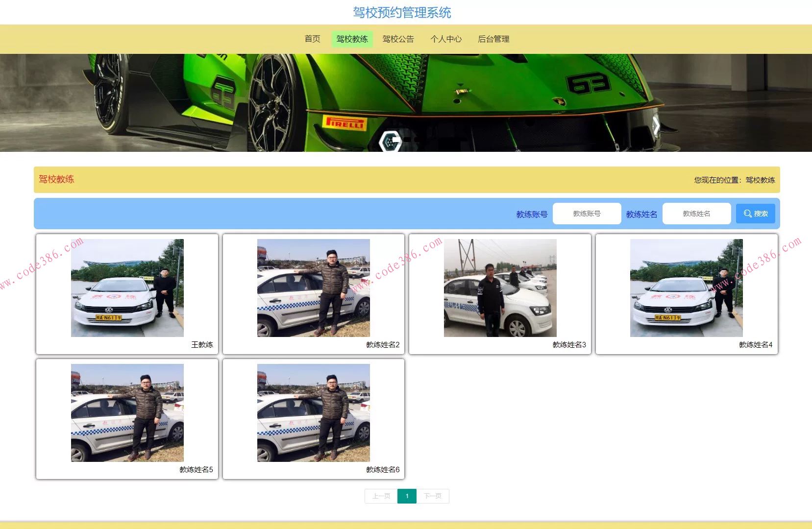This screenshot has height=529, width=812.
Task: Click the 教练姓名5 name text
Action: [x=196, y=470]
